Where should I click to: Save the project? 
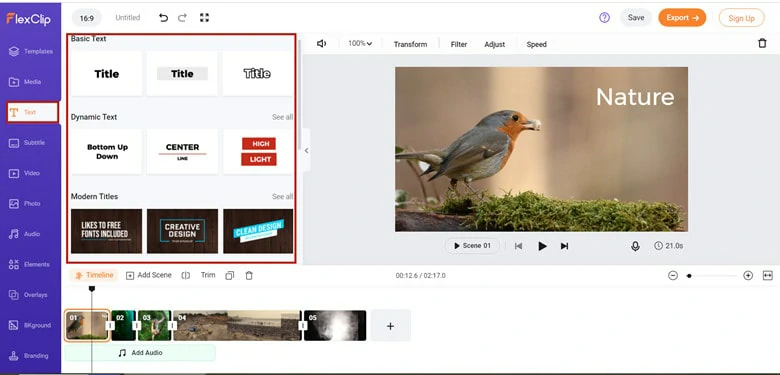coord(636,17)
